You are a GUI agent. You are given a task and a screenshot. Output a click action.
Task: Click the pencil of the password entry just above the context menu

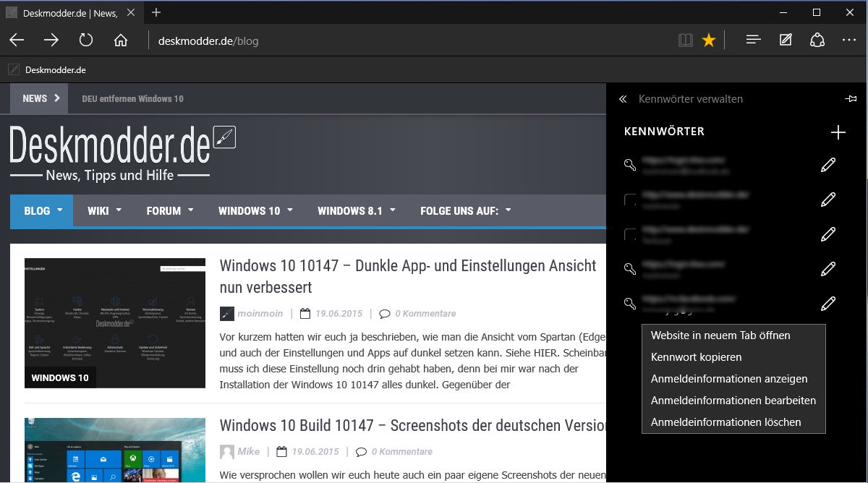pos(828,304)
